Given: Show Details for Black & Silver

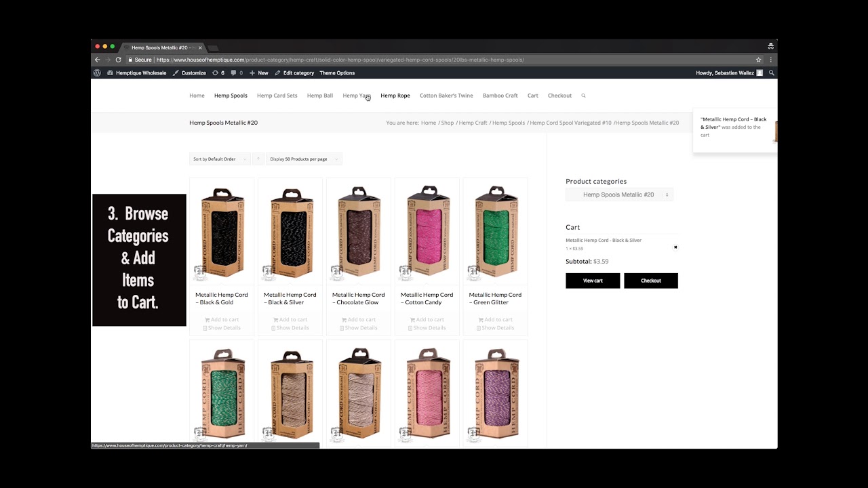Looking at the screenshot, I should click(x=290, y=328).
